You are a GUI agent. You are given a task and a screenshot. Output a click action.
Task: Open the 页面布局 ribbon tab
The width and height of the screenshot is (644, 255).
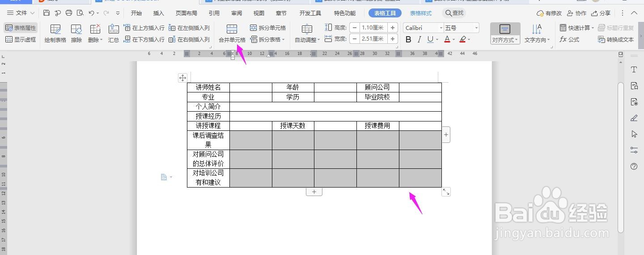click(186, 13)
